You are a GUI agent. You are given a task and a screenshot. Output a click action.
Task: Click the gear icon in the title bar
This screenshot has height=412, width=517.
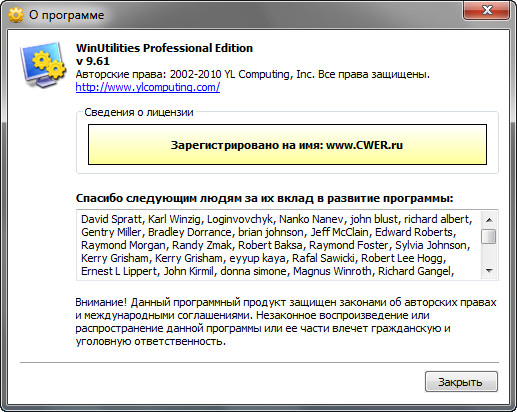coord(16,15)
